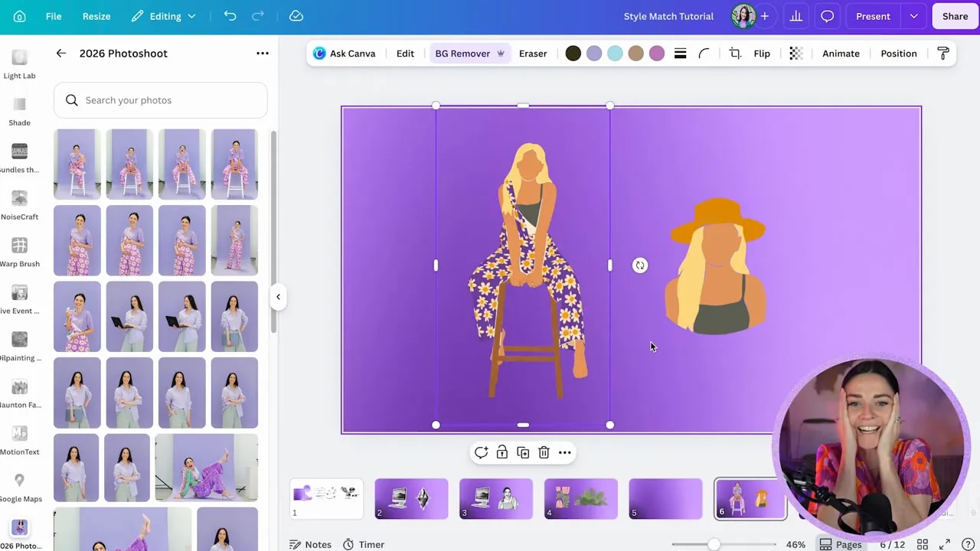Open Shade app in sidebar

[x=19, y=112]
